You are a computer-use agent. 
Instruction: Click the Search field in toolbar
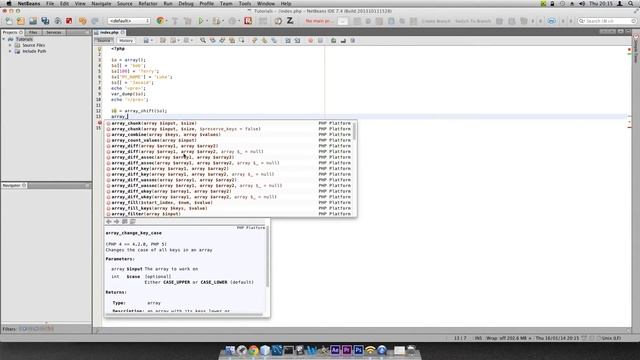(x=606, y=21)
